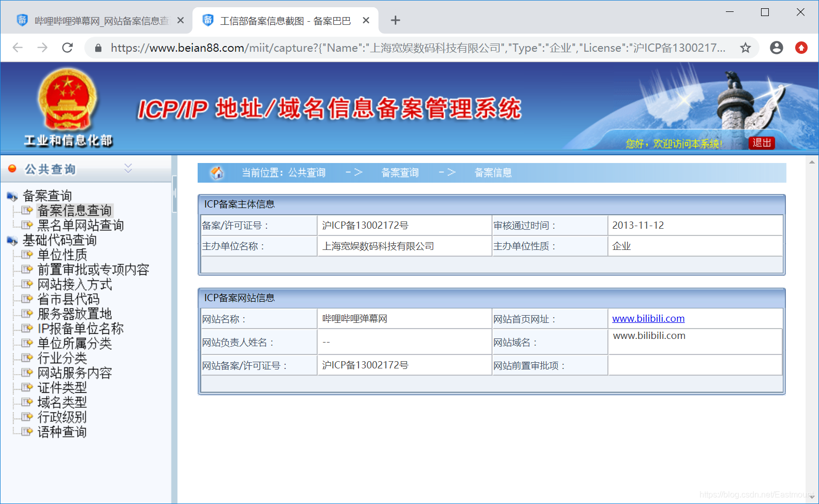Screen dimensions: 819x504
Task: Click the national emblem logo
Action: coord(67,100)
